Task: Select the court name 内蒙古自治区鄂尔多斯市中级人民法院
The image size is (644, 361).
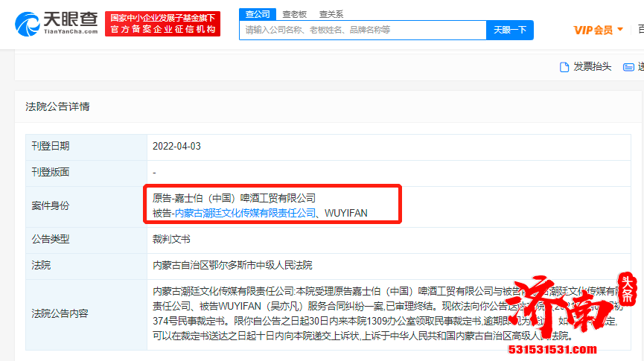Action: pos(232,265)
